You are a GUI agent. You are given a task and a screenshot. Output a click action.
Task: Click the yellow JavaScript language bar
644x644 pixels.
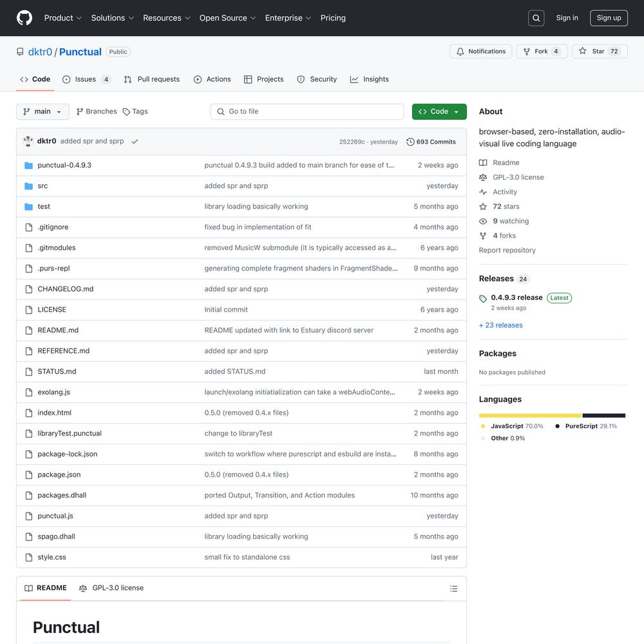tap(530, 415)
